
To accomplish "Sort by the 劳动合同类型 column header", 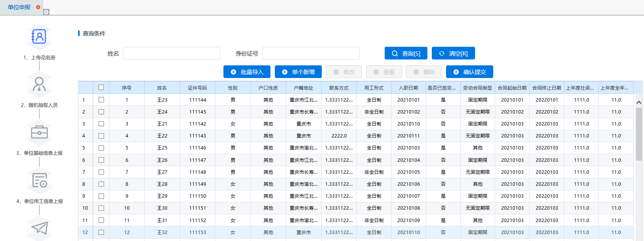I will pyautogui.click(x=478, y=88).
